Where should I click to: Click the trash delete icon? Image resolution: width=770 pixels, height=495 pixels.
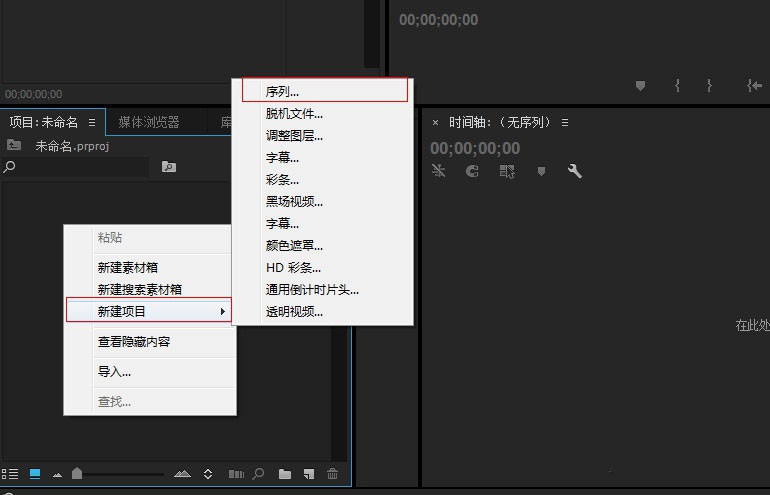(333, 474)
